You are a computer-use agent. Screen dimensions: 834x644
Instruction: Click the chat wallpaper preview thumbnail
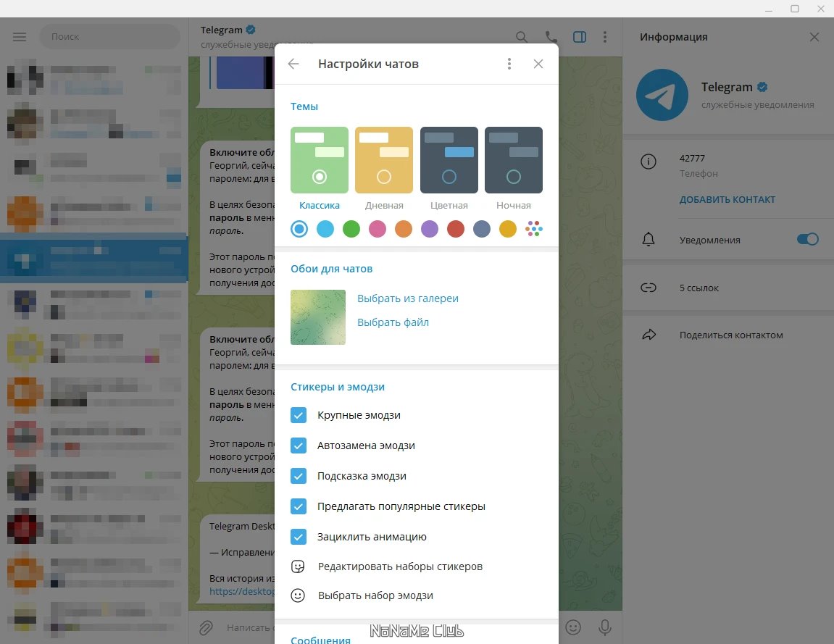(x=317, y=317)
